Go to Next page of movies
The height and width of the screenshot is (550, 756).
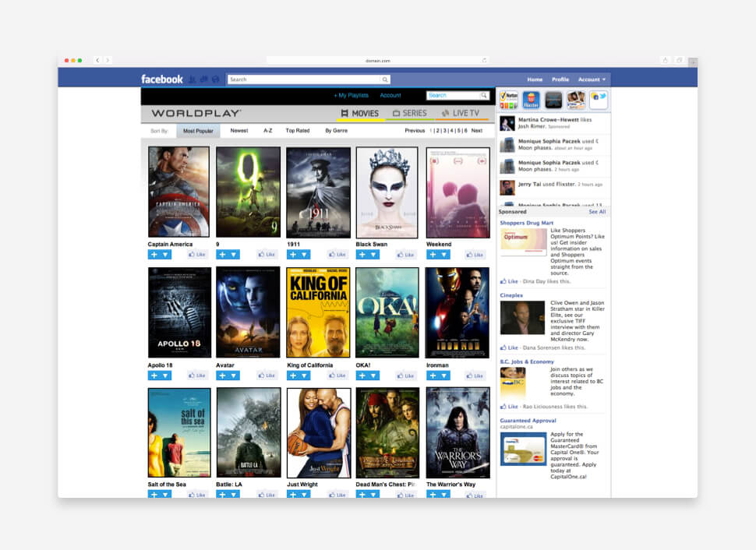(477, 131)
